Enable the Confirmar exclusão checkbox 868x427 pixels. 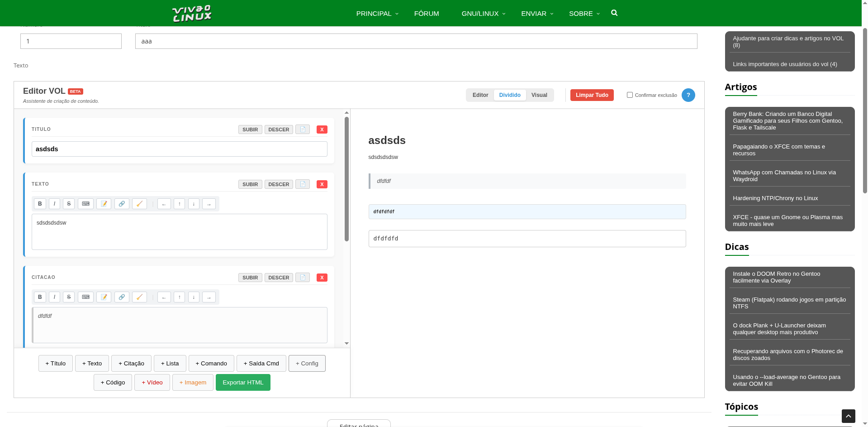pos(630,95)
